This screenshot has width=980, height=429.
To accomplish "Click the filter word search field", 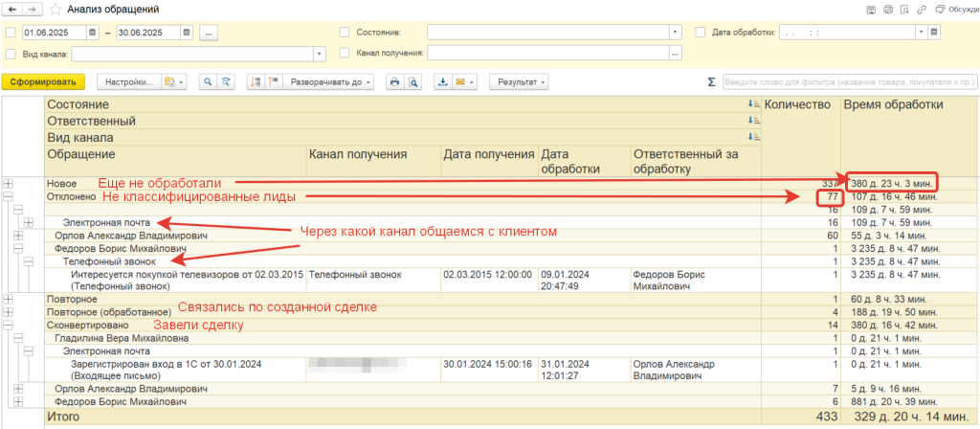I will point(848,82).
